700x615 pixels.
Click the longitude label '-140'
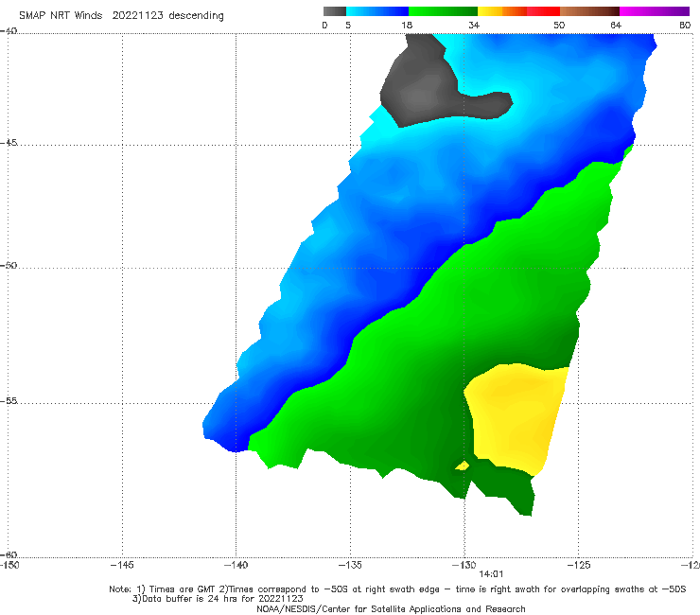click(236, 565)
